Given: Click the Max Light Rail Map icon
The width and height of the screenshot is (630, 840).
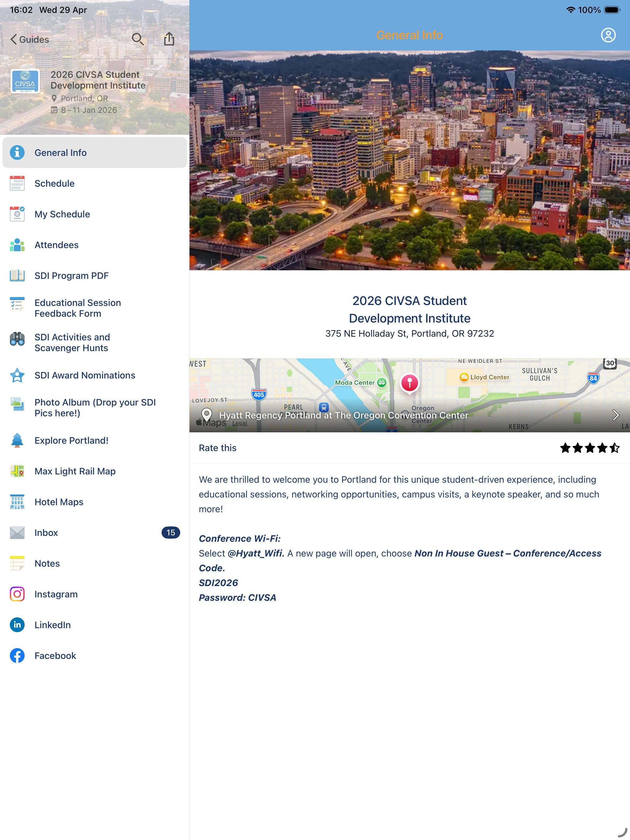Looking at the screenshot, I should tap(17, 471).
